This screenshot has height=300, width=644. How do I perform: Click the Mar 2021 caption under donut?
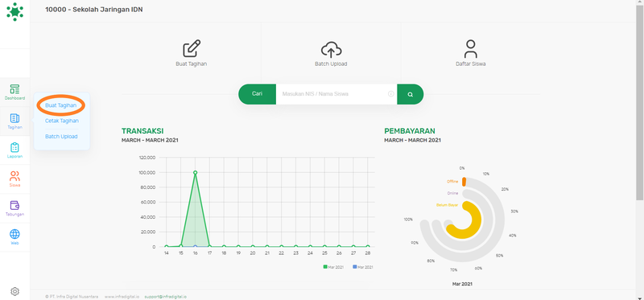(462, 284)
